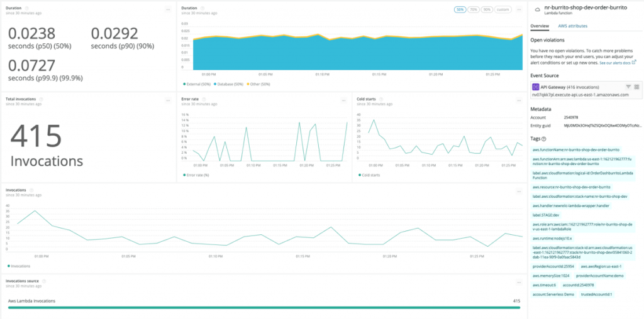Click the filter icon in the Event Source row
Screen dimensions: 644x319
click(628, 87)
